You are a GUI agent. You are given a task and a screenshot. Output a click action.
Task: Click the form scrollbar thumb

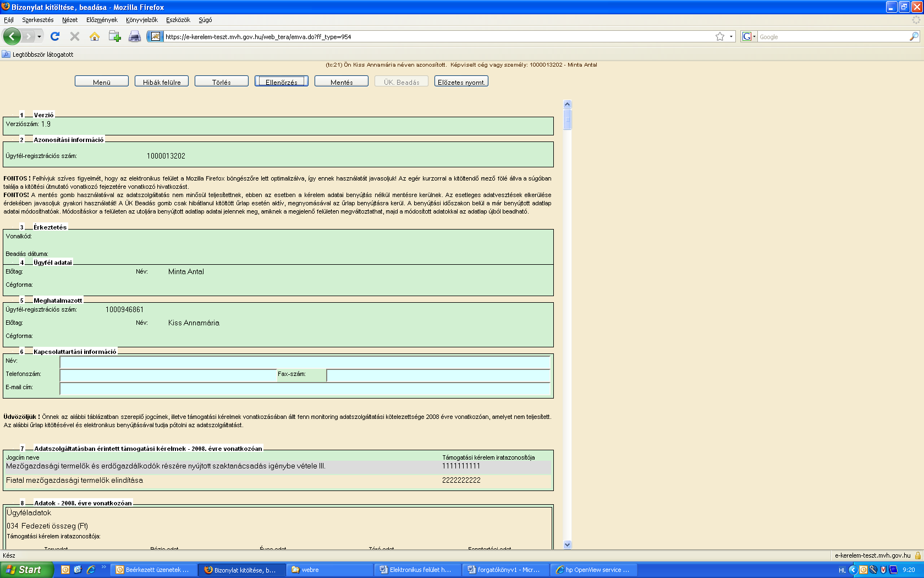[x=568, y=119]
